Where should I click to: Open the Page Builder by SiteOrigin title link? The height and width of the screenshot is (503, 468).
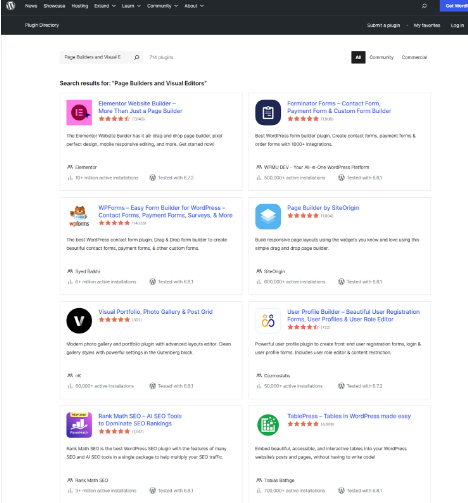323,208
